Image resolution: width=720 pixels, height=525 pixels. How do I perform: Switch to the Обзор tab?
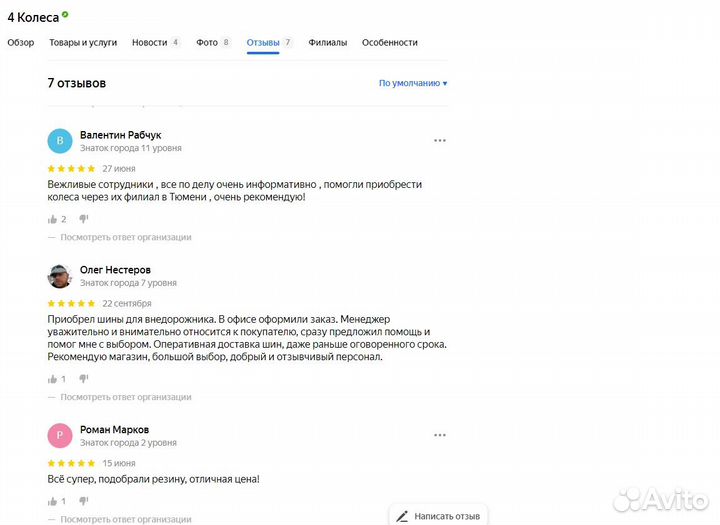[x=21, y=43]
